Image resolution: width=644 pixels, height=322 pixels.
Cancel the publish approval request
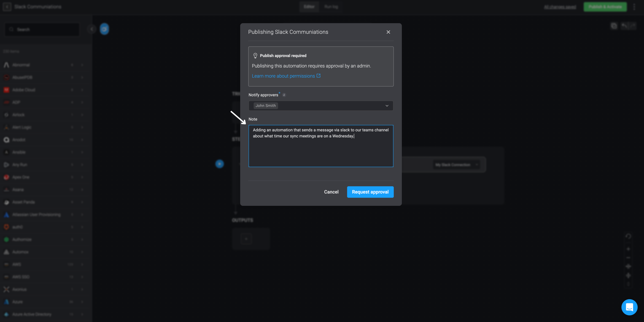coord(331,192)
